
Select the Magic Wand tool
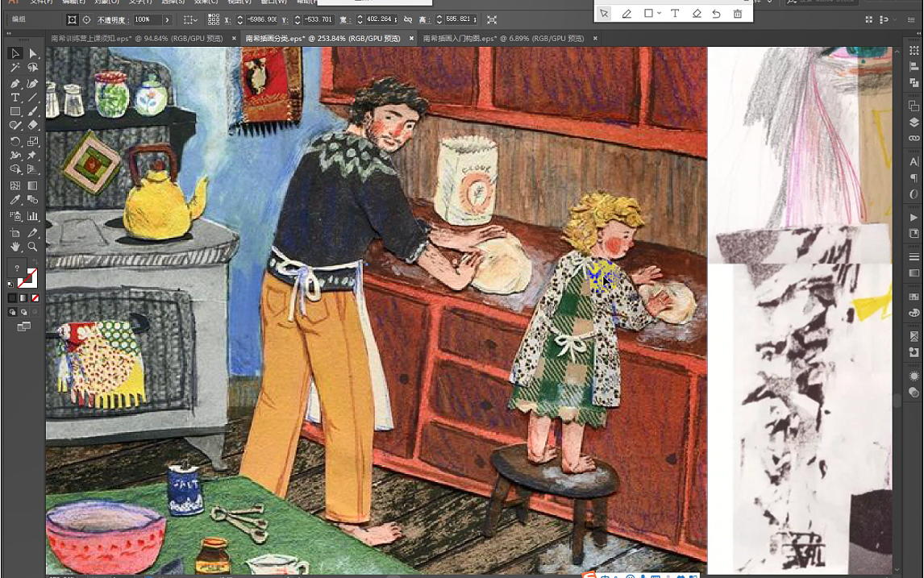pos(15,69)
